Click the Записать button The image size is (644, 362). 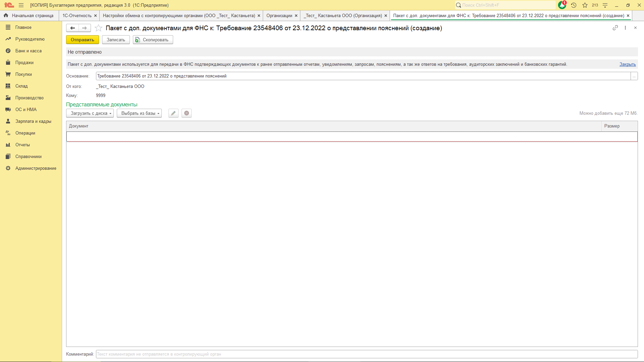(116, 40)
